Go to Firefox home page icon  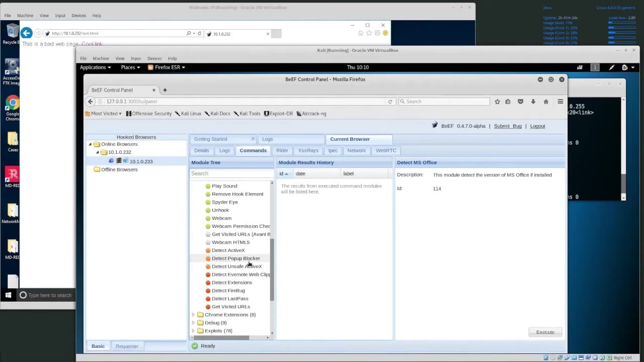pos(546,102)
